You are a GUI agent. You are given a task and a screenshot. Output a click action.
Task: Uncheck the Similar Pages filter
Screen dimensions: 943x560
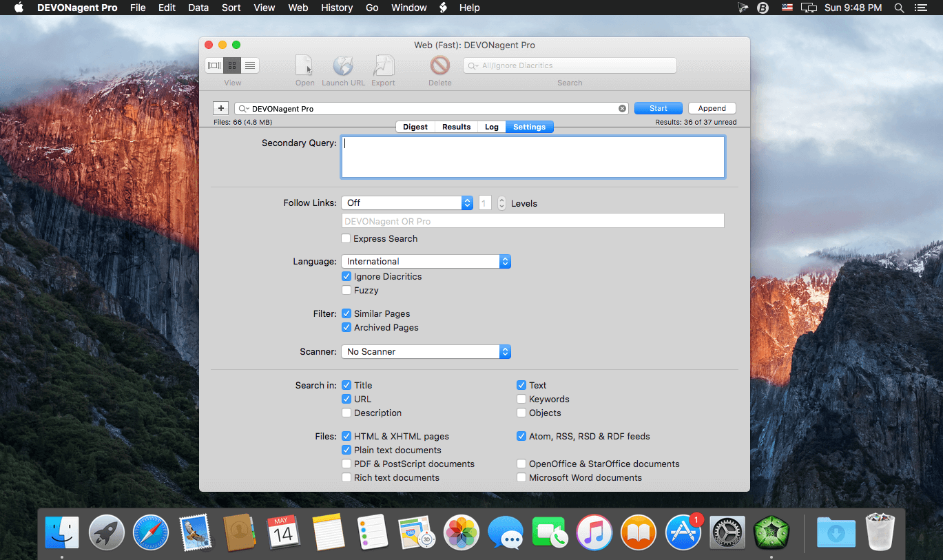click(x=346, y=314)
